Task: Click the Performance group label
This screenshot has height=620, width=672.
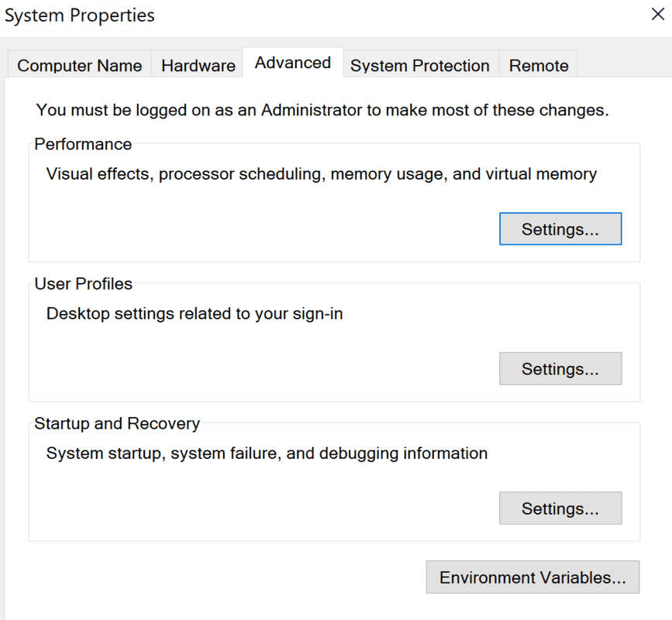Action: click(x=83, y=144)
